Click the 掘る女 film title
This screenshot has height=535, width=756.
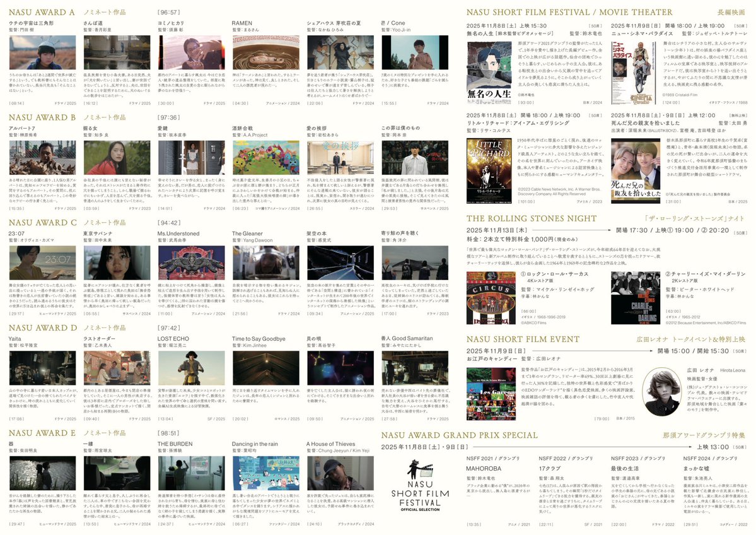point(90,128)
